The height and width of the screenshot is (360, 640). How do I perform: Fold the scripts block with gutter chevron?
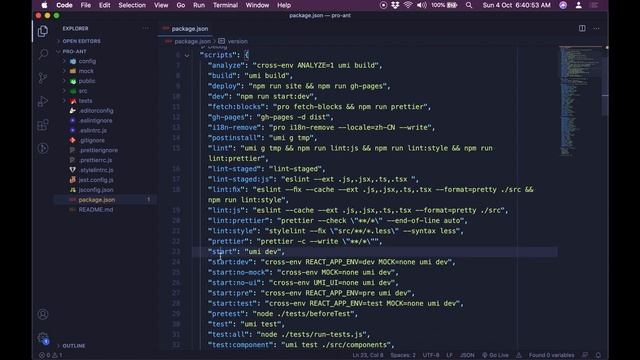187,55
